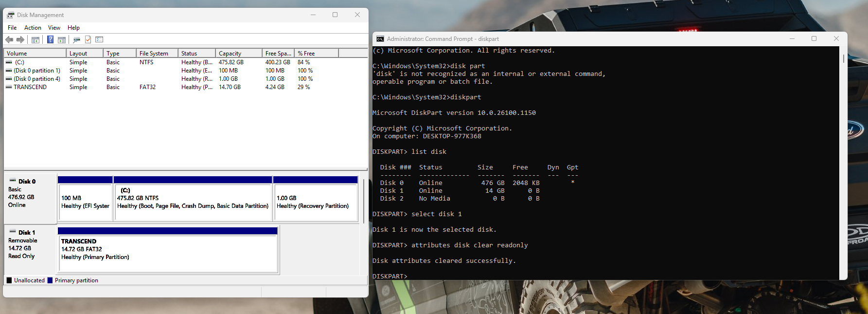Screen dimensions: 868x314
Task: Click the 'Disk attributes cleared successfully.' line
Action: [444, 261]
